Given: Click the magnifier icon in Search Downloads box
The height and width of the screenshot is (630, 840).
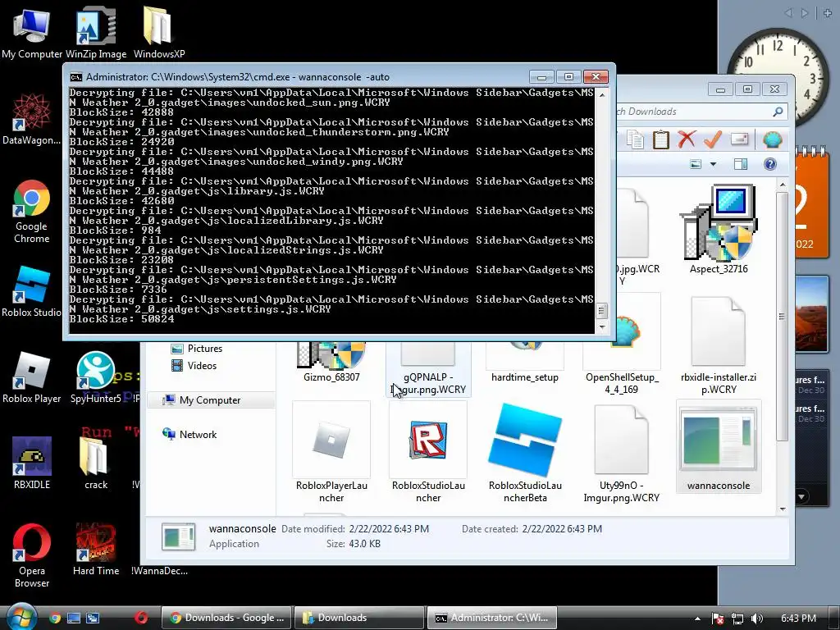Looking at the screenshot, I should click(778, 112).
